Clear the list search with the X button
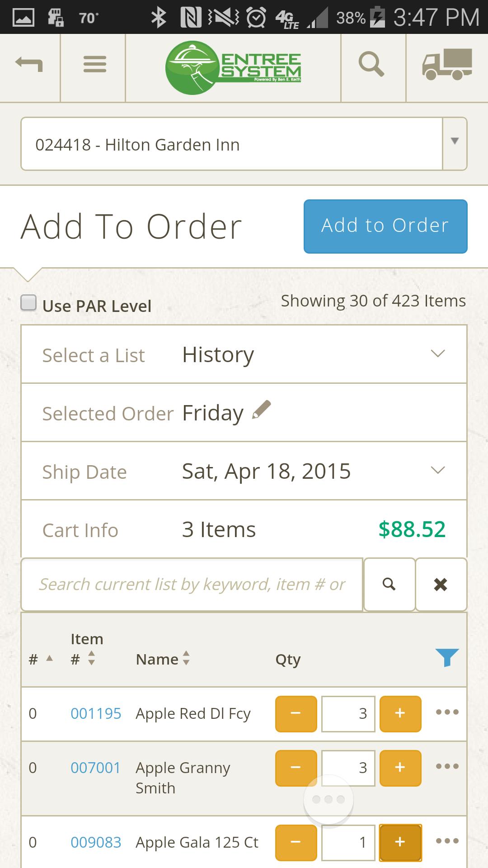This screenshot has width=488, height=868. [441, 584]
